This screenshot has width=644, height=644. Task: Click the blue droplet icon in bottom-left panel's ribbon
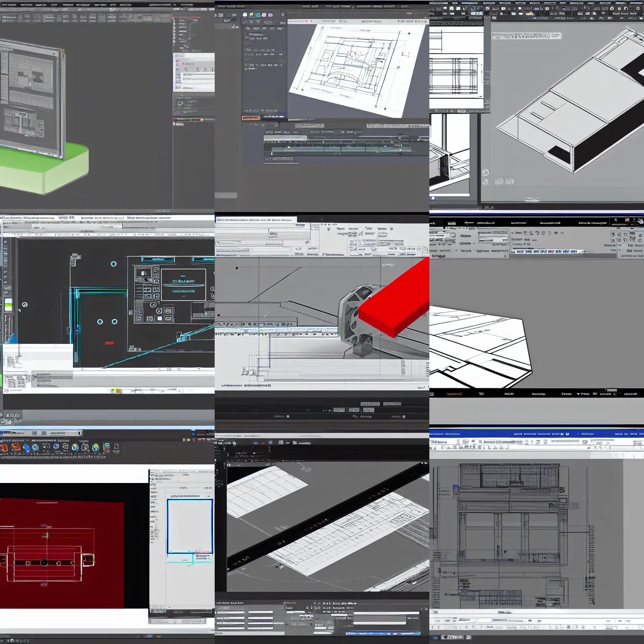coord(26,448)
